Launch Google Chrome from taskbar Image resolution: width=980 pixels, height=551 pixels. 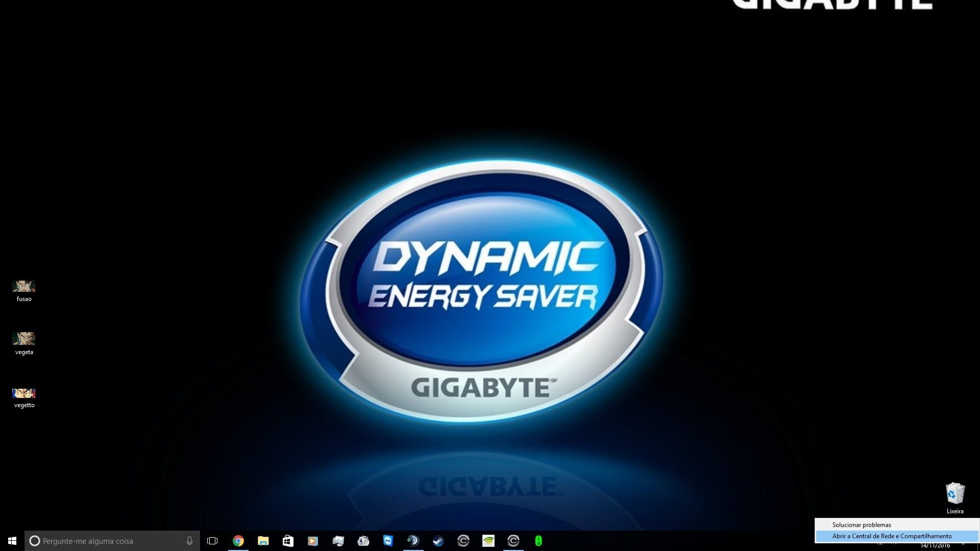[238, 541]
